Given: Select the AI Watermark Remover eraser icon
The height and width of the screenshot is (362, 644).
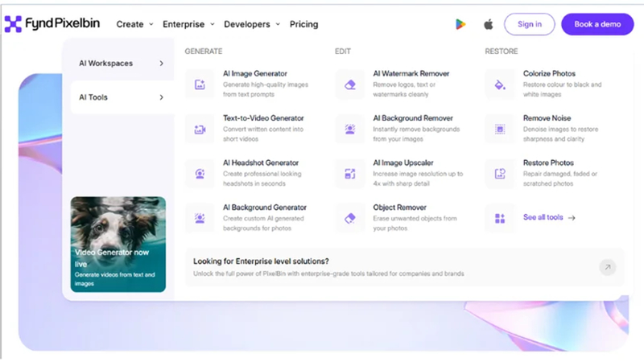Looking at the screenshot, I should click(350, 84).
